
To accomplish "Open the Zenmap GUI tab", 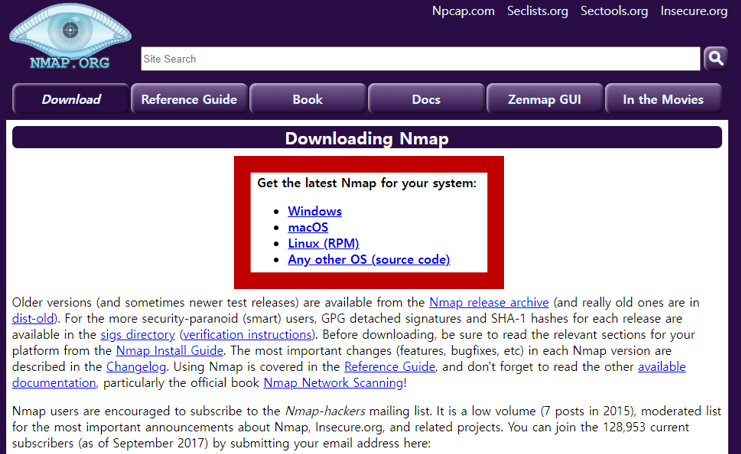I will pyautogui.click(x=544, y=99).
